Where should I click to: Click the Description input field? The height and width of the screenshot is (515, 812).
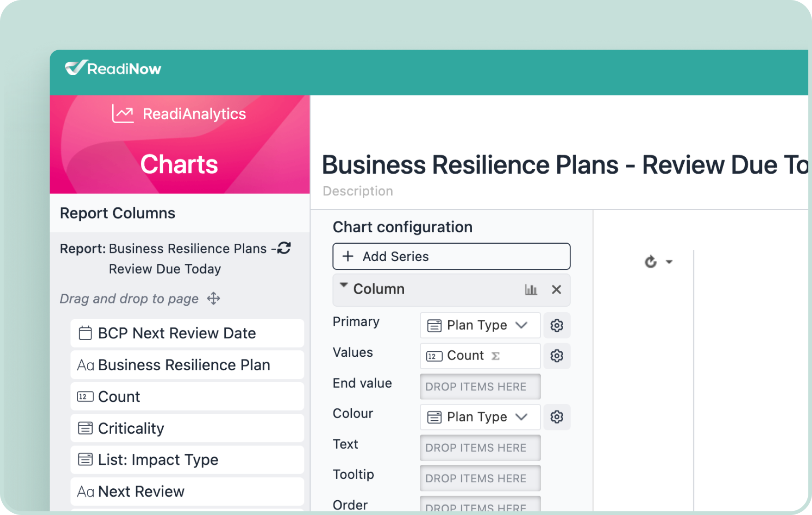point(358,191)
